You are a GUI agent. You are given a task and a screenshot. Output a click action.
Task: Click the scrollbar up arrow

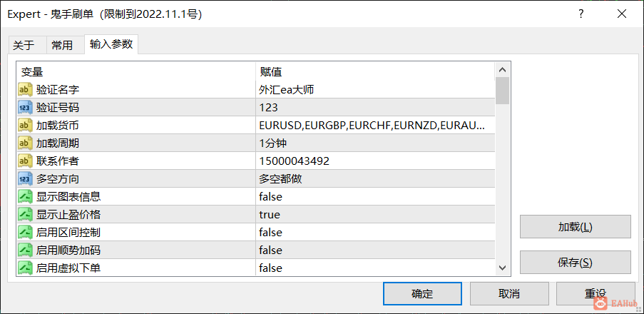[503, 70]
